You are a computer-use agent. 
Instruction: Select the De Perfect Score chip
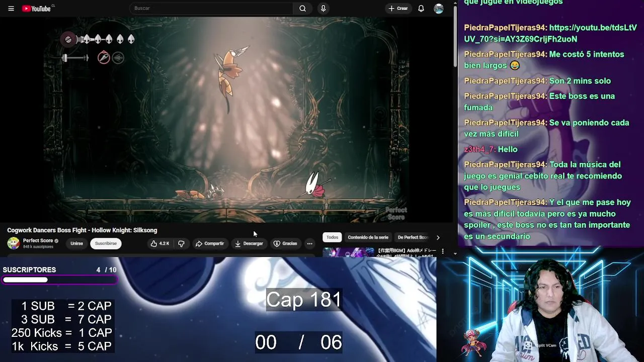point(413,237)
